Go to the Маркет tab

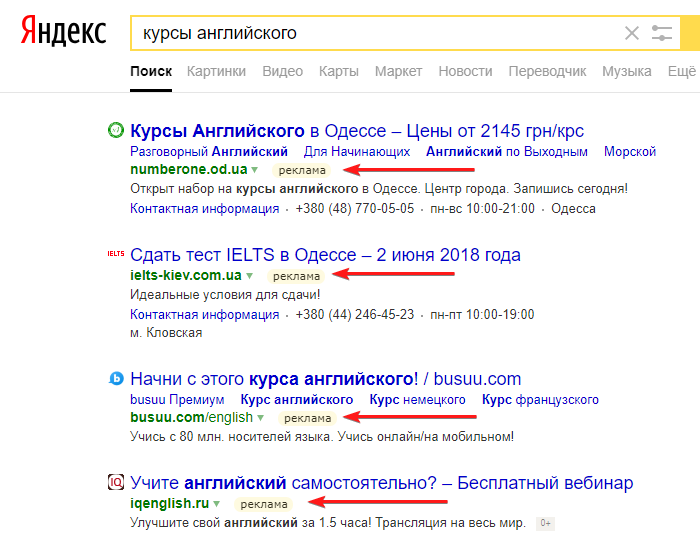(398, 71)
